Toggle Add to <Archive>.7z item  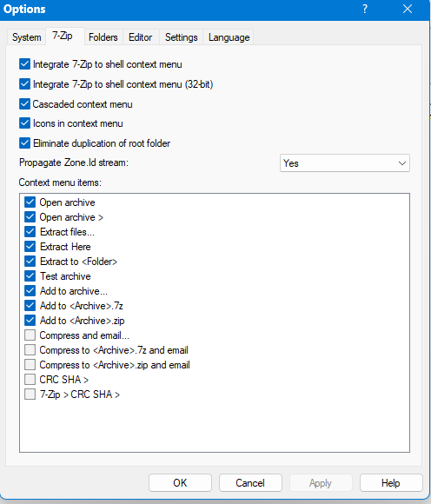pyautogui.click(x=30, y=306)
